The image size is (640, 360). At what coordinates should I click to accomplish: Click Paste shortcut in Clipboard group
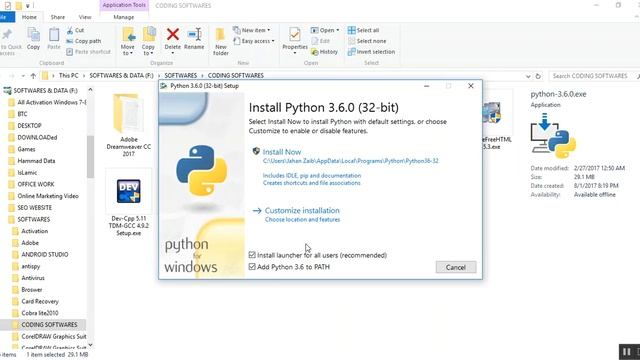(89, 52)
